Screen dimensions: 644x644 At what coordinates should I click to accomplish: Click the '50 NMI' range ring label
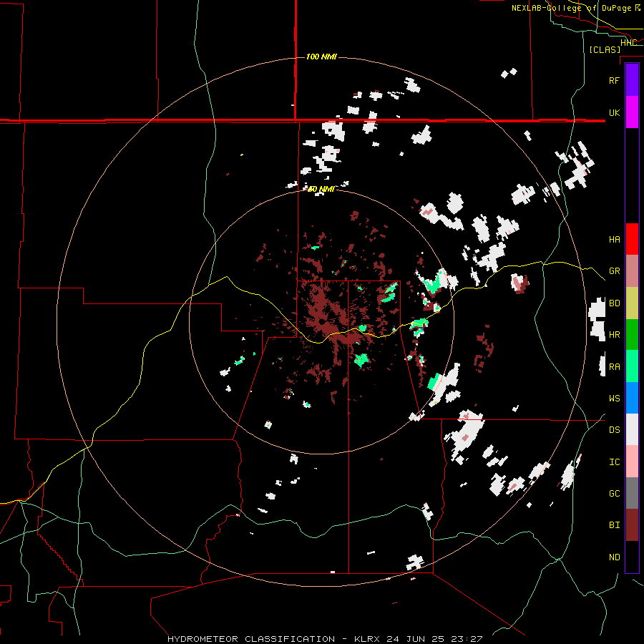(x=321, y=190)
